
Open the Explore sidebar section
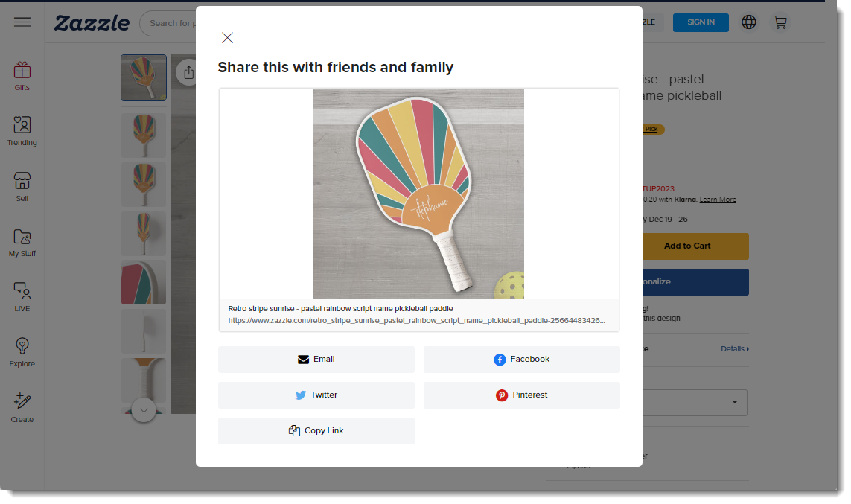click(x=22, y=352)
